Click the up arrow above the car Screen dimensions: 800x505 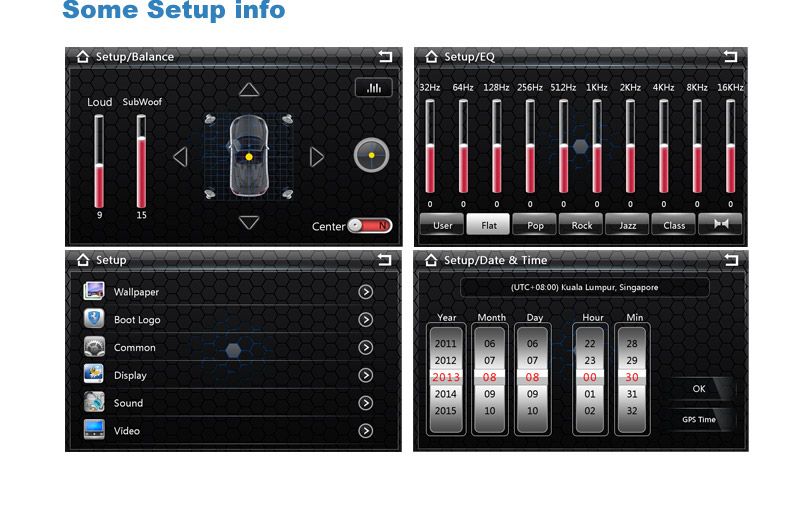pos(249,90)
